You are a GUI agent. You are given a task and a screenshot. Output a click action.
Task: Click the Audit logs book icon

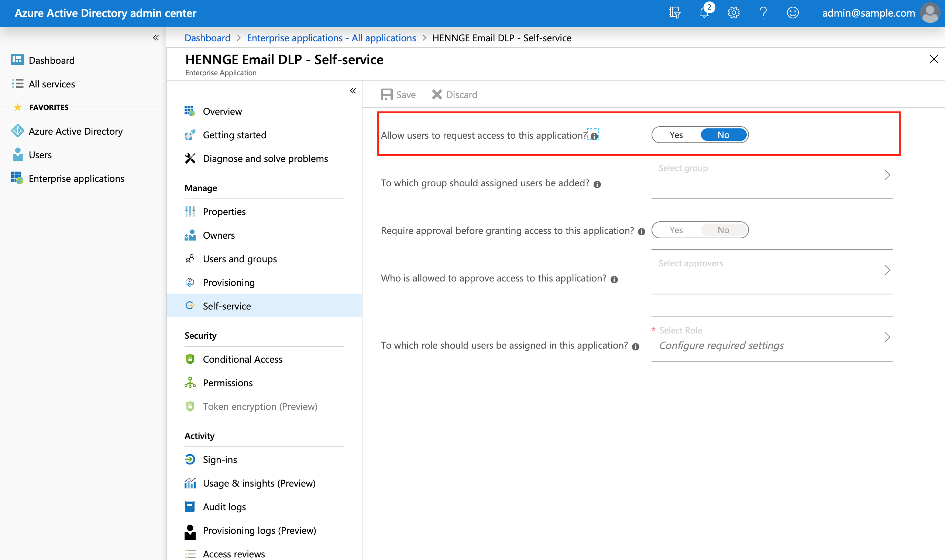[190, 507]
